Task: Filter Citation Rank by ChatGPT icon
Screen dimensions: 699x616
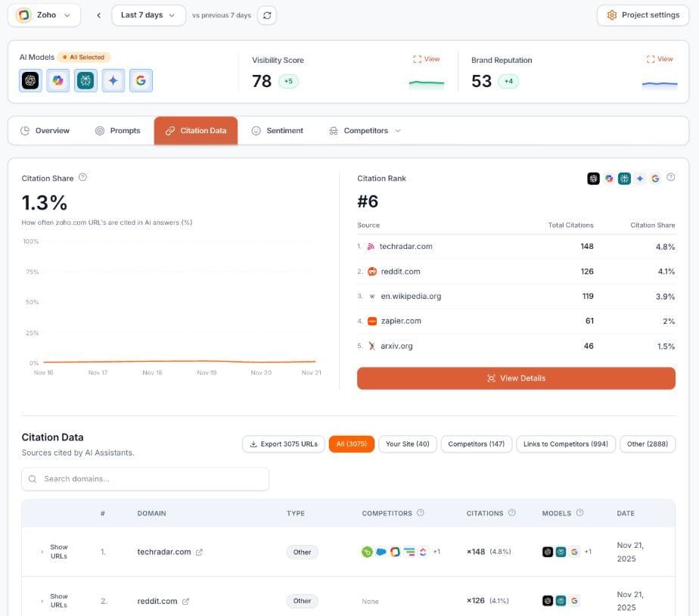Action: tap(593, 179)
